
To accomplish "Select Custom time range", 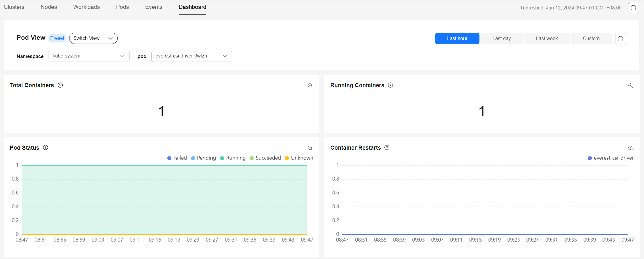I will pos(591,39).
